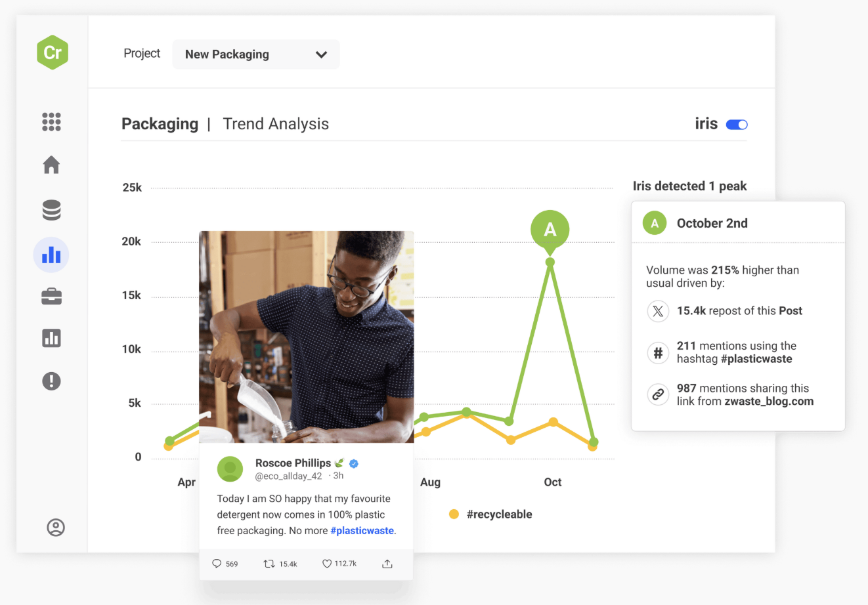The image size is (868, 605).
Task: Click Roscoe Phillips' green avatar
Action: pyautogui.click(x=230, y=469)
